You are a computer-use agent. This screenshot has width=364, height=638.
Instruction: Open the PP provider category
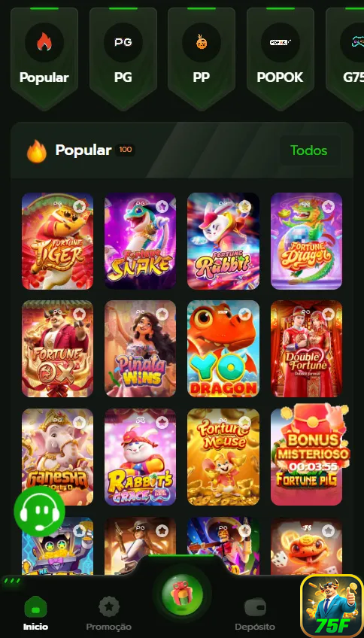pyautogui.click(x=202, y=57)
